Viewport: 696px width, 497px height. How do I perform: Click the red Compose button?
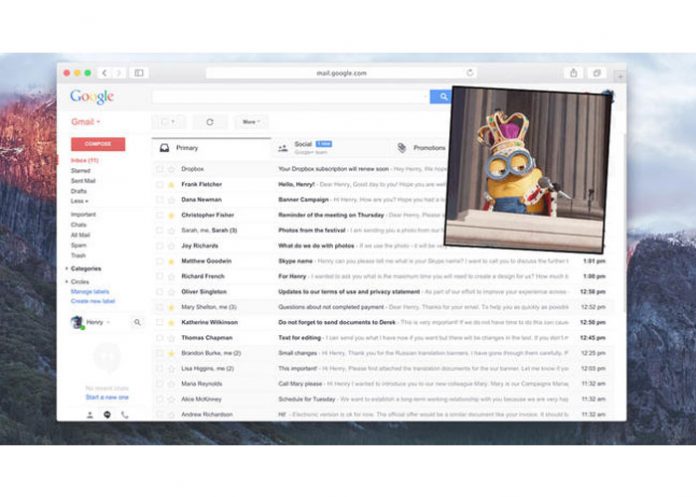pos(98,144)
